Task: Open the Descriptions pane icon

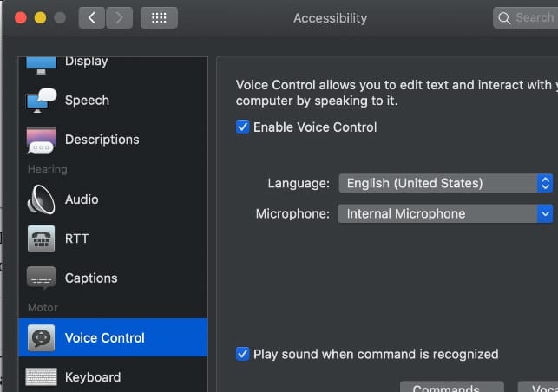Action: [x=41, y=140]
